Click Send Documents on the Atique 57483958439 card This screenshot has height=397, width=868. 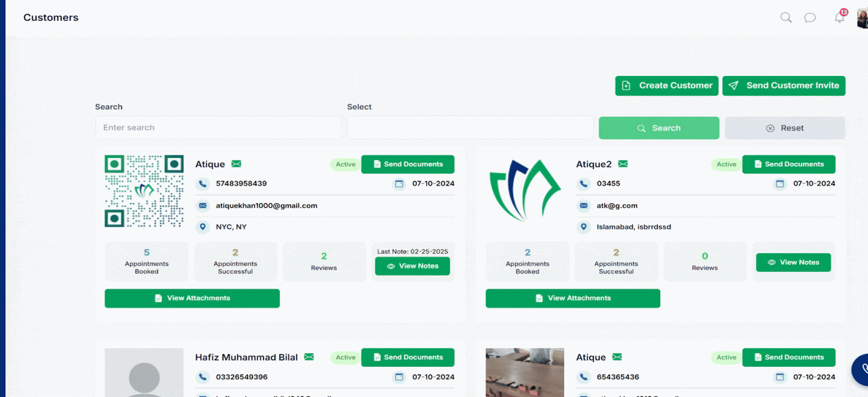click(x=408, y=164)
